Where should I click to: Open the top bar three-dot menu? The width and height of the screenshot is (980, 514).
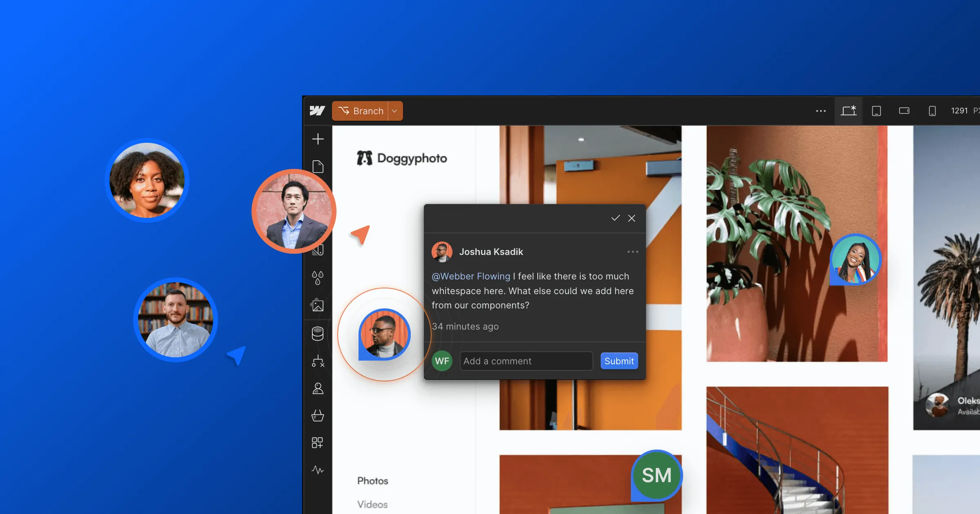pyautogui.click(x=821, y=111)
